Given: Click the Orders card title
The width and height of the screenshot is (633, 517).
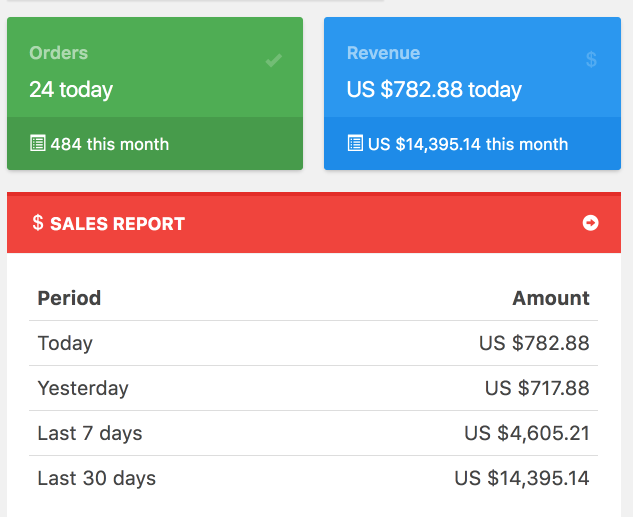Looking at the screenshot, I should click(59, 53).
